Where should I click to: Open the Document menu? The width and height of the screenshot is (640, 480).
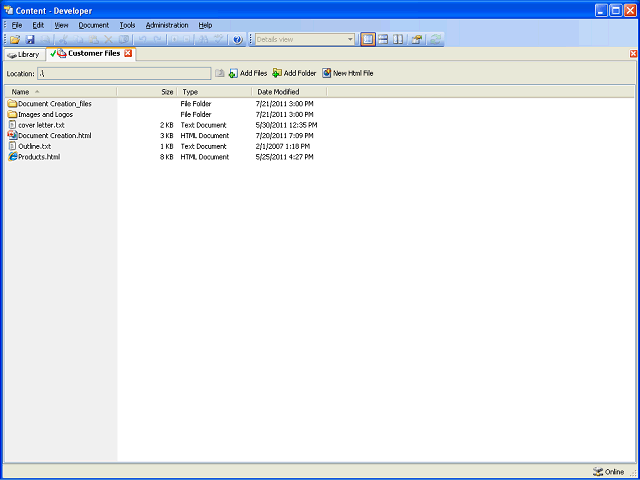click(x=94, y=25)
